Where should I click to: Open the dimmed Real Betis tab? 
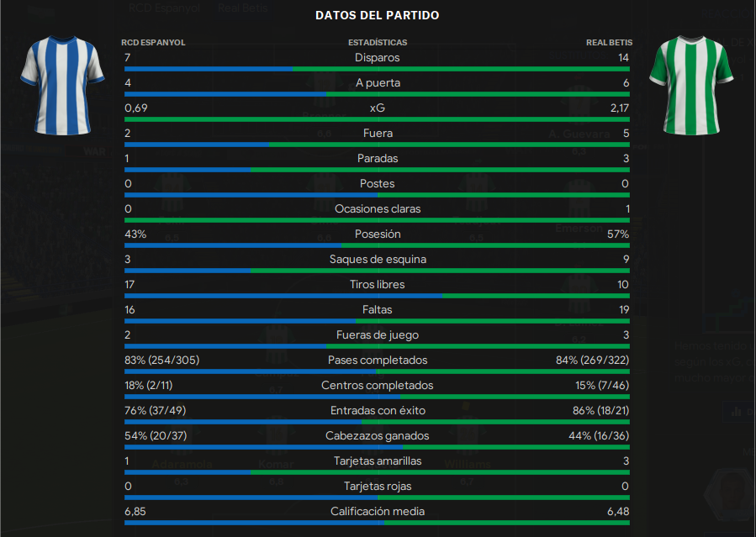coord(242,8)
